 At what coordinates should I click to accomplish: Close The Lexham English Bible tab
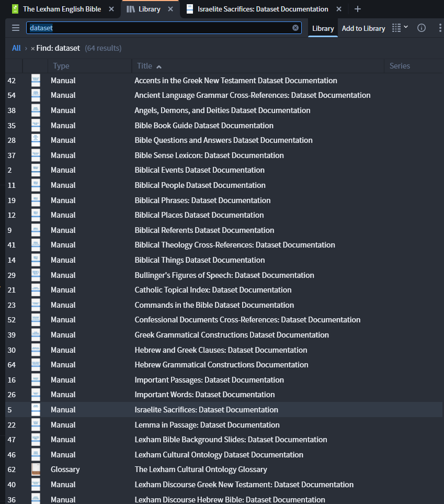coord(111,9)
